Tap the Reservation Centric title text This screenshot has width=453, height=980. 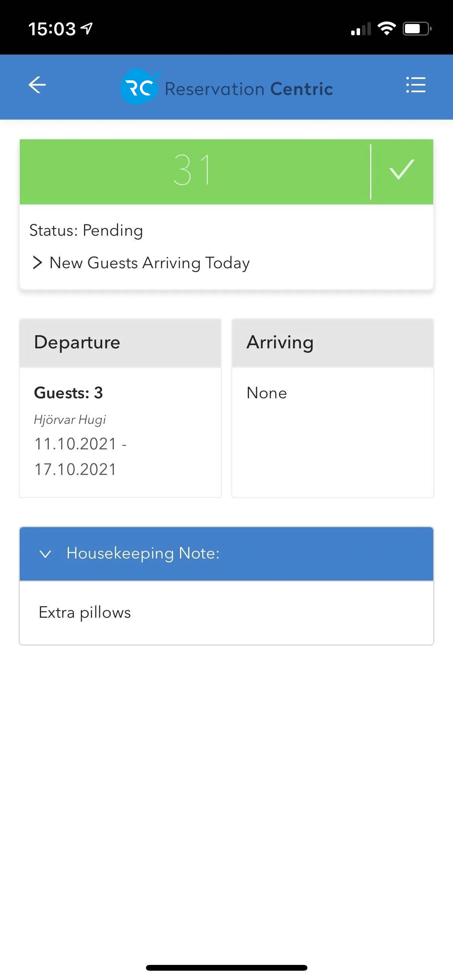tap(249, 89)
